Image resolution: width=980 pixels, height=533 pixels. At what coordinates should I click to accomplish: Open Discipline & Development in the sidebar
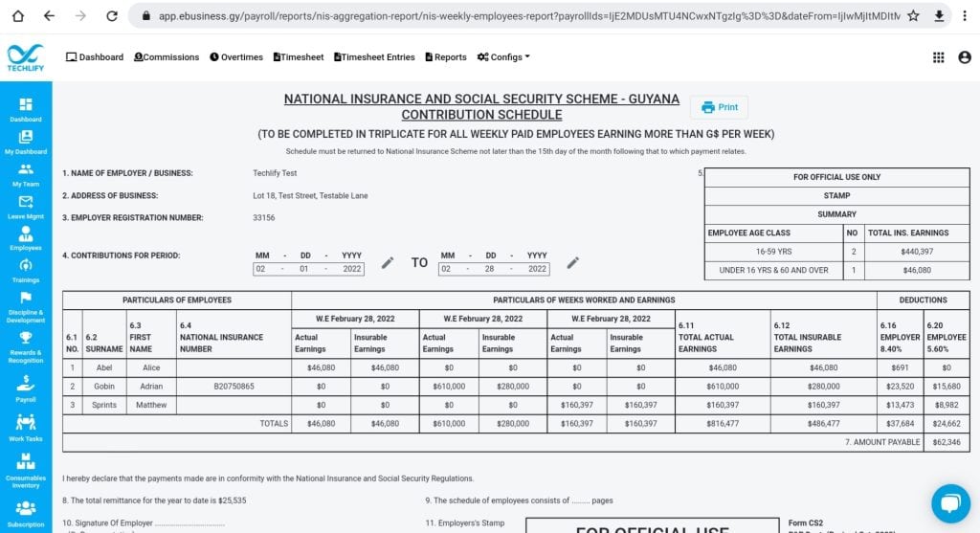tap(26, 307)
